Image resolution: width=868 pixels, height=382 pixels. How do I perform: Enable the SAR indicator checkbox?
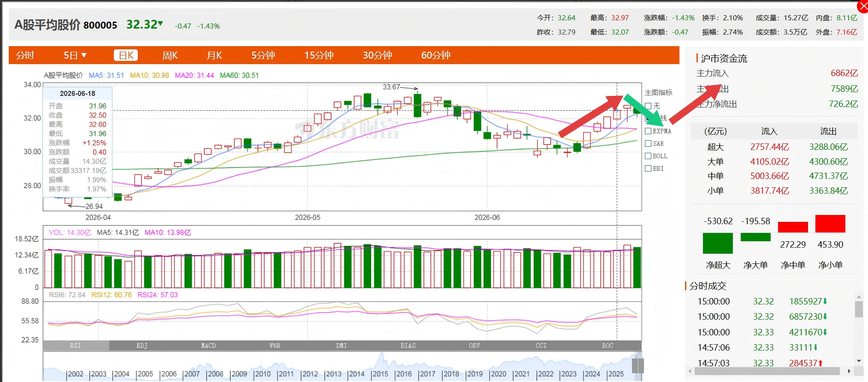pos(648,143)
